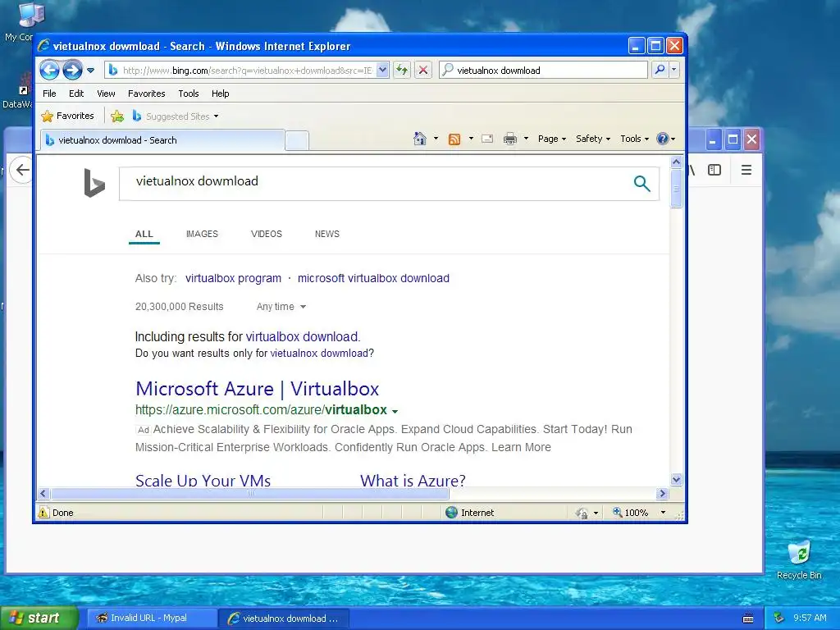Image resolution: width=840 pixels, height=630 pixels.
Task: Click 'virtualbox program' suggestion link
Action: [233, 279]
